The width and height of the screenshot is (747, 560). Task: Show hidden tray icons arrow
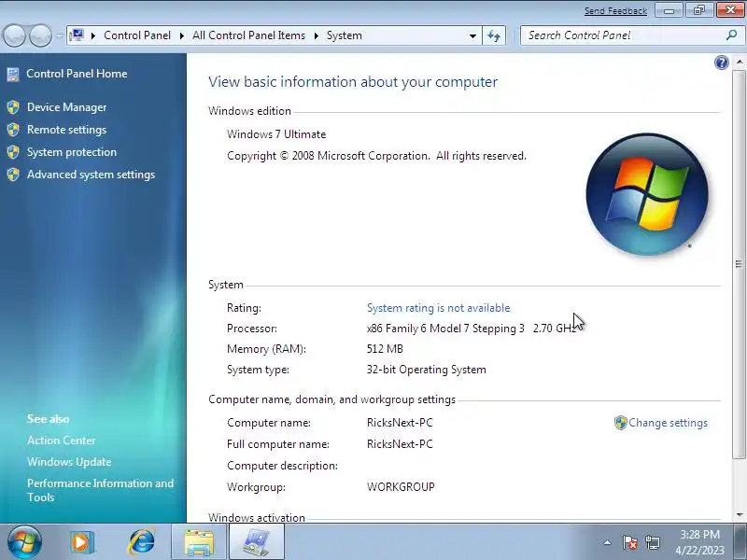pos(608,542)
